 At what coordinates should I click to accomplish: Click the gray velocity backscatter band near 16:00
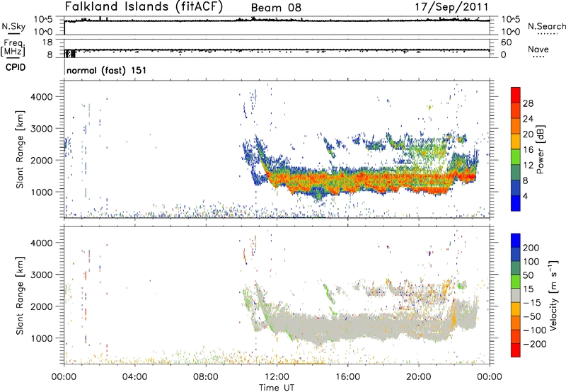click(x=347, y=327)
